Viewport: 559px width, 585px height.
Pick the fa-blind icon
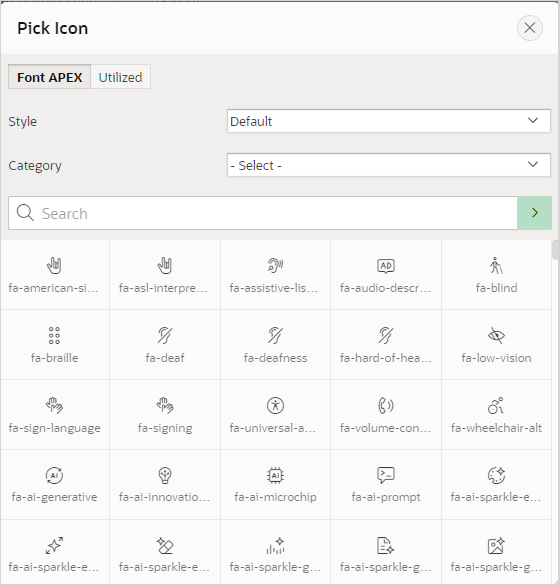point(496,275)
